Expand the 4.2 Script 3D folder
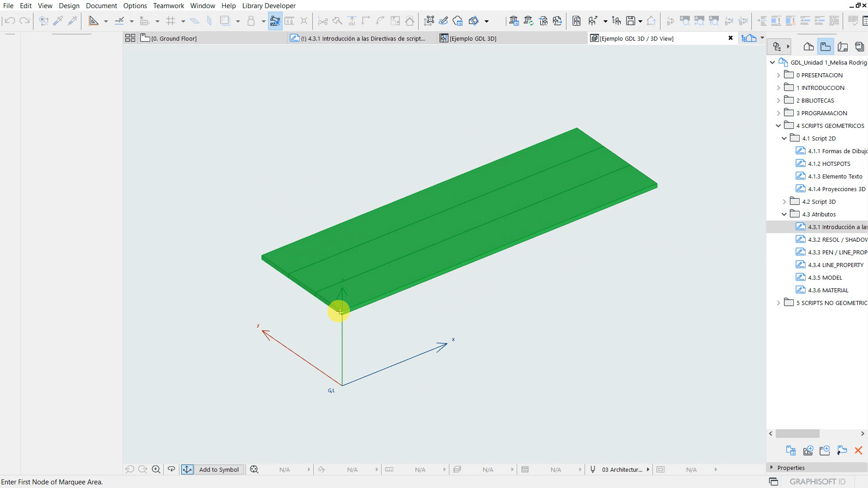The image size is (868, 488). [x=784, y=202]
